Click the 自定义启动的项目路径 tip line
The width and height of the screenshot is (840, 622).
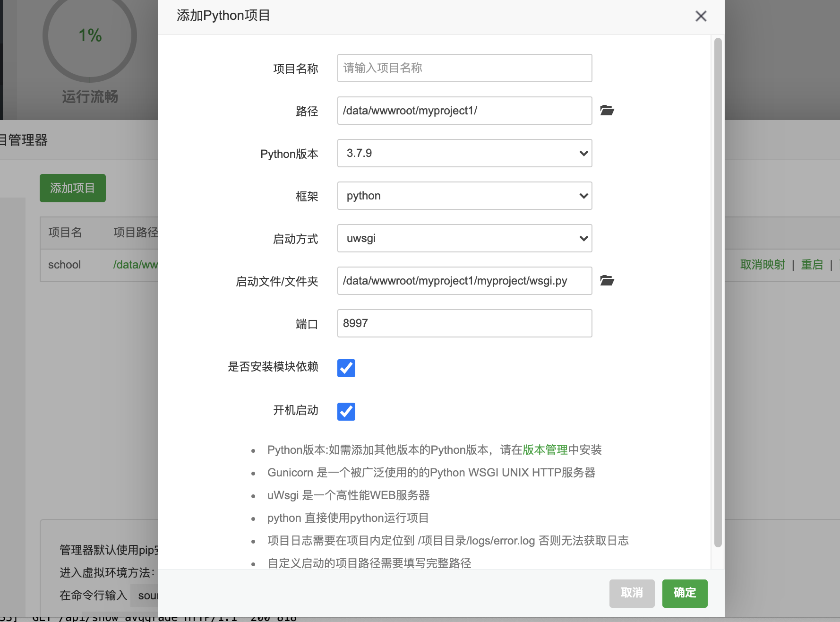(x=369, y=563)
